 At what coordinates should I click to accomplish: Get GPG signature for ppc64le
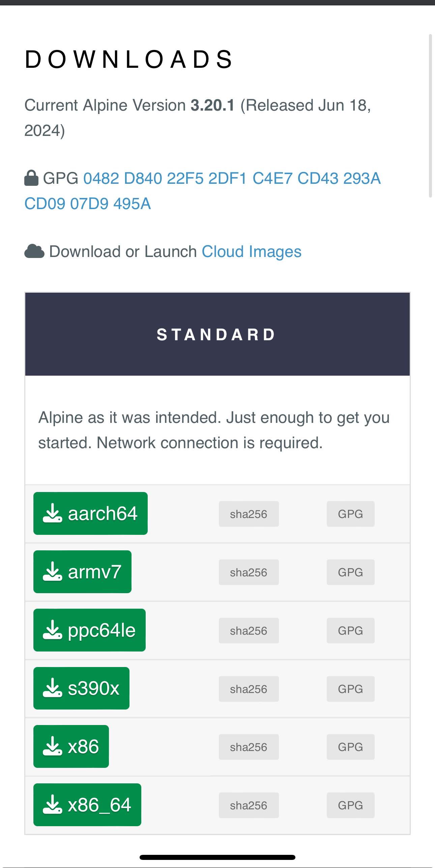351,631
